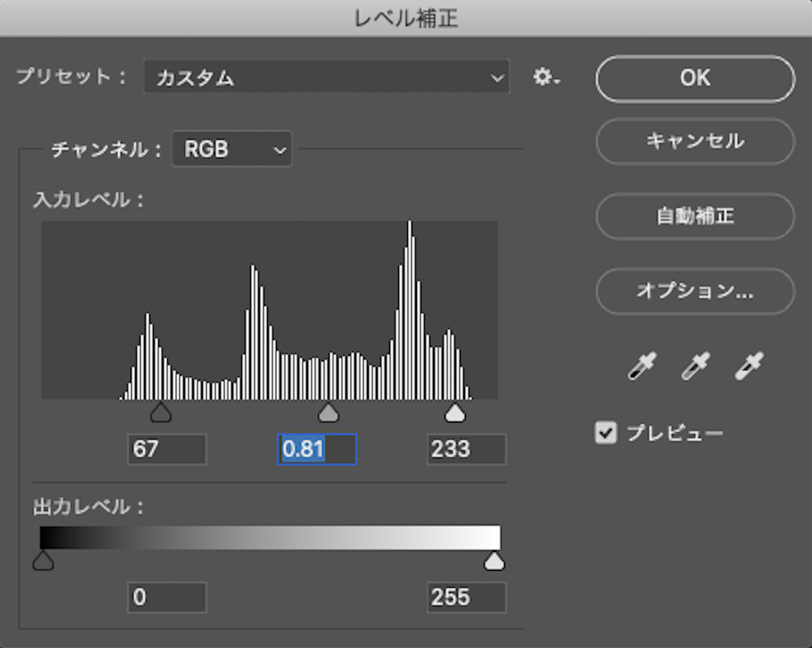Viewport: 812px width, 648px height.
Task: Focus the input highlight field showing 233
Action: click(466, 449)
